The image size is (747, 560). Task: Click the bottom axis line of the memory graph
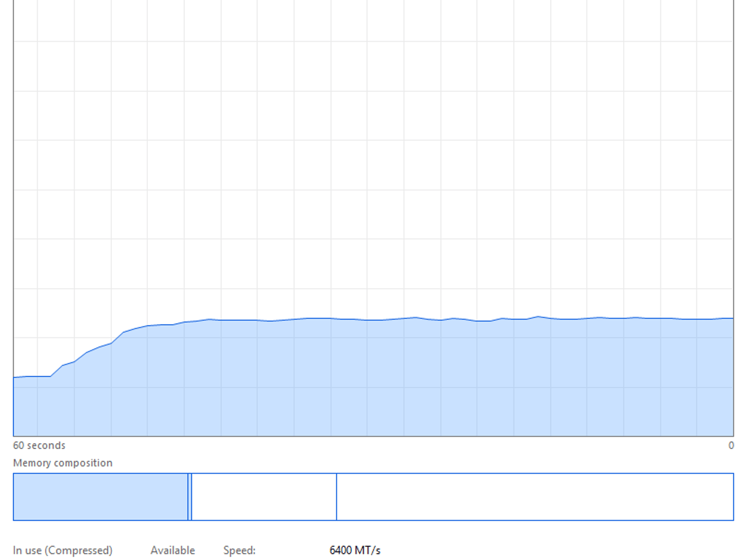pyautogui.click(x=373, y=436)
